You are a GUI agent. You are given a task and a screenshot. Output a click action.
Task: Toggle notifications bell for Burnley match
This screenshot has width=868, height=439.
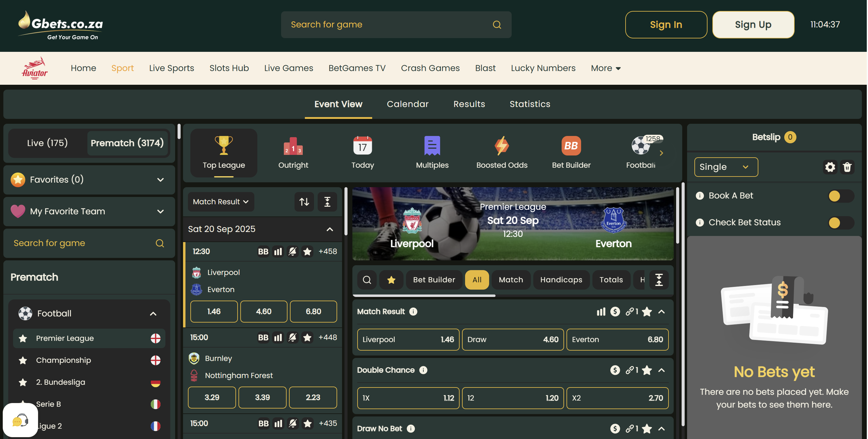(x=292, y=337)
